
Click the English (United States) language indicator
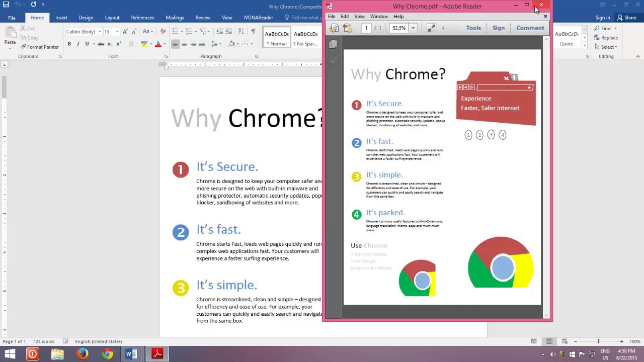click(99, 341)
